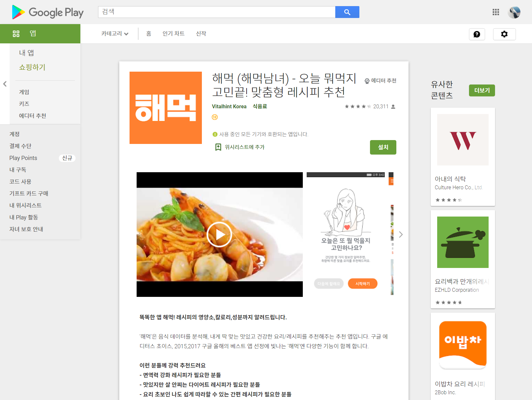Click the 앱 label in green header
Viewport: 532px width, 400px height.
coord(33,33)
